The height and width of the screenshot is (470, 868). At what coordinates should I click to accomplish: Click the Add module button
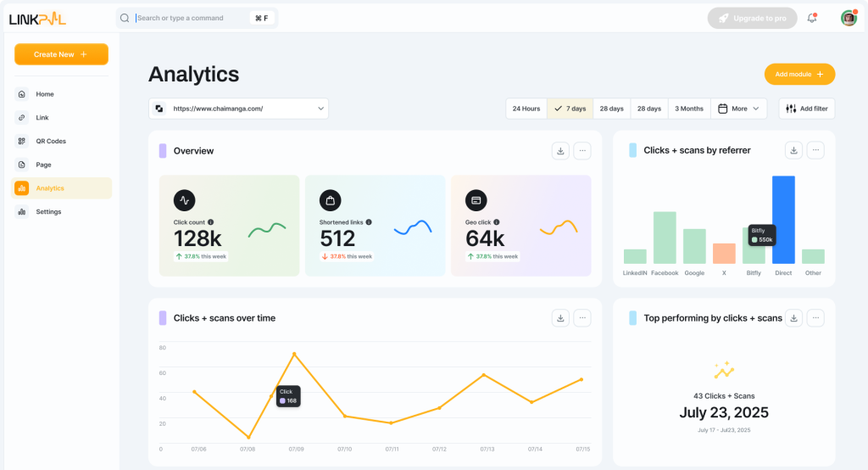coord(799,75)
